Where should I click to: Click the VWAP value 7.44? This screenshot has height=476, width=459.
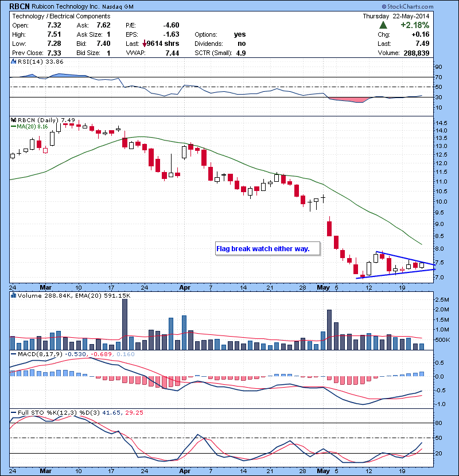tap(172, 53)
